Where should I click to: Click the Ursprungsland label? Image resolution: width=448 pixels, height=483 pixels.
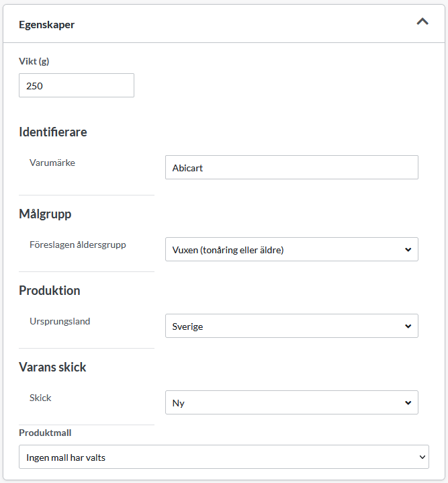(x=60, y=321)
